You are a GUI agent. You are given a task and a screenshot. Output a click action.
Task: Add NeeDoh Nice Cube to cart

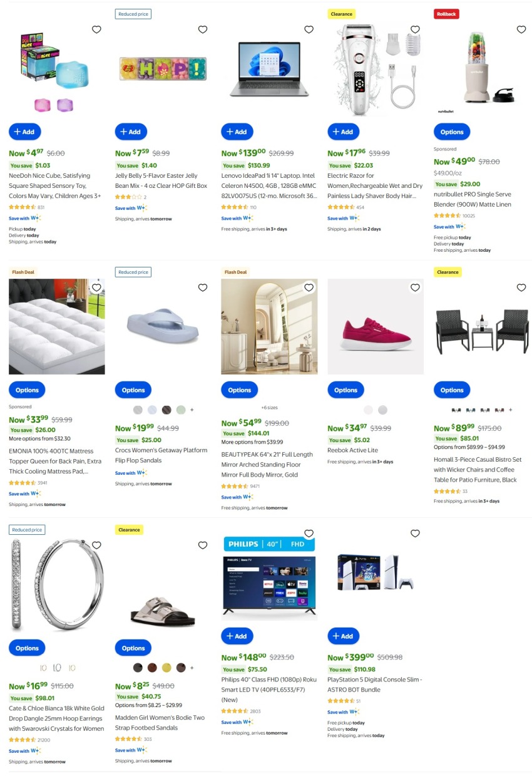(x=25, y=132)
